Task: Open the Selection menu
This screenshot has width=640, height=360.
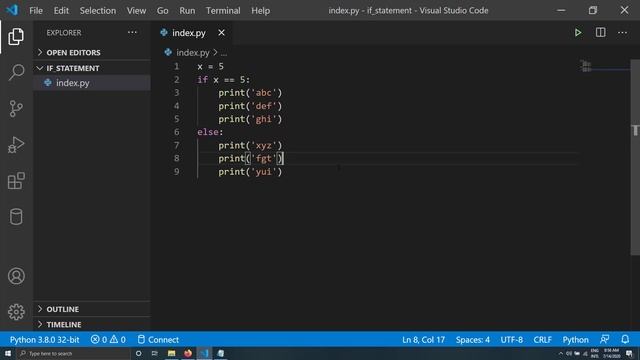Action: (x=98, y=11)
